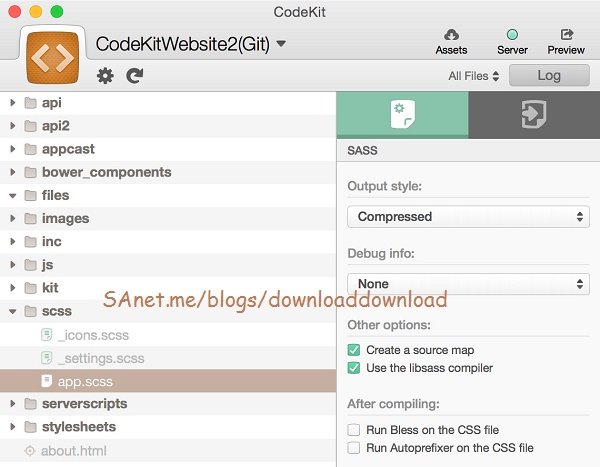Click the inc folder icon
600x467 pixels.
tap(30, 242)
